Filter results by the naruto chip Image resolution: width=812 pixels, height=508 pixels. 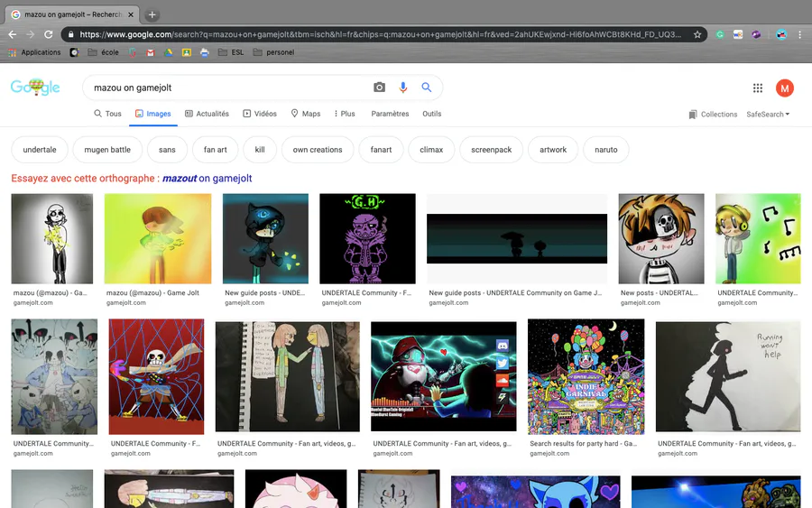[606, 150]
